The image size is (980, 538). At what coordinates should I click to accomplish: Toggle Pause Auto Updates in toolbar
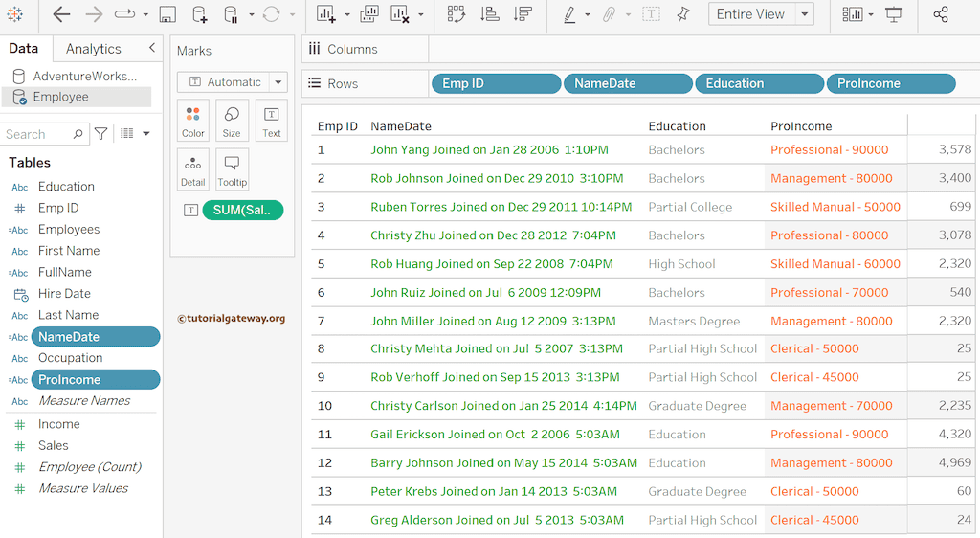(231, 14)
